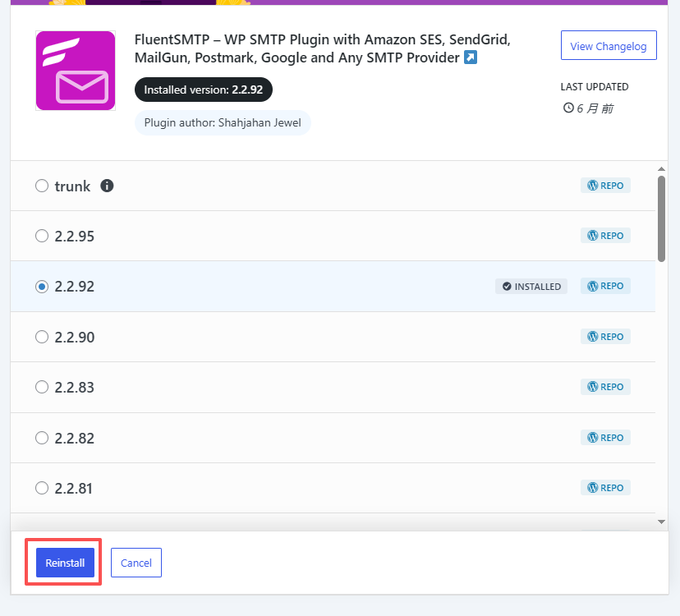Click the REPO badge in 2.2.90 row
Screen dimensions: 680x616
pos(605,337)
